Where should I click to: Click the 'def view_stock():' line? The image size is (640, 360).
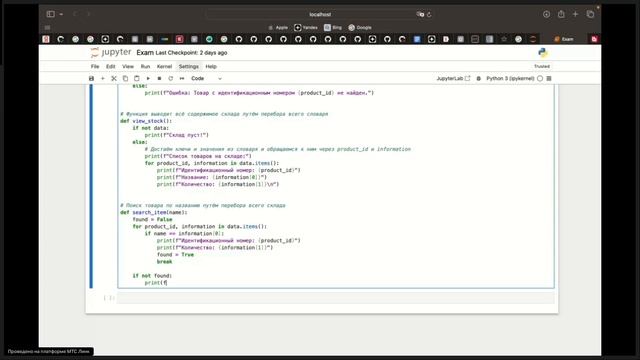point(146,121)
